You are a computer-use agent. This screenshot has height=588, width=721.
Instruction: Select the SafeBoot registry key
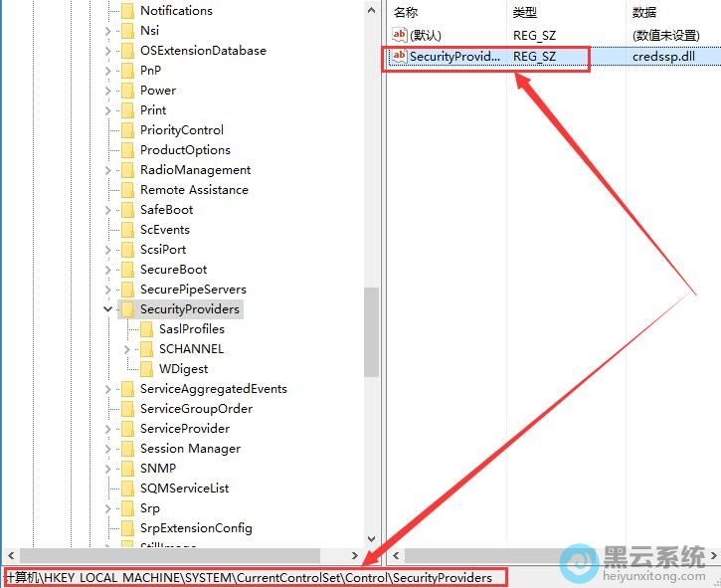click(x=166, y=210)
